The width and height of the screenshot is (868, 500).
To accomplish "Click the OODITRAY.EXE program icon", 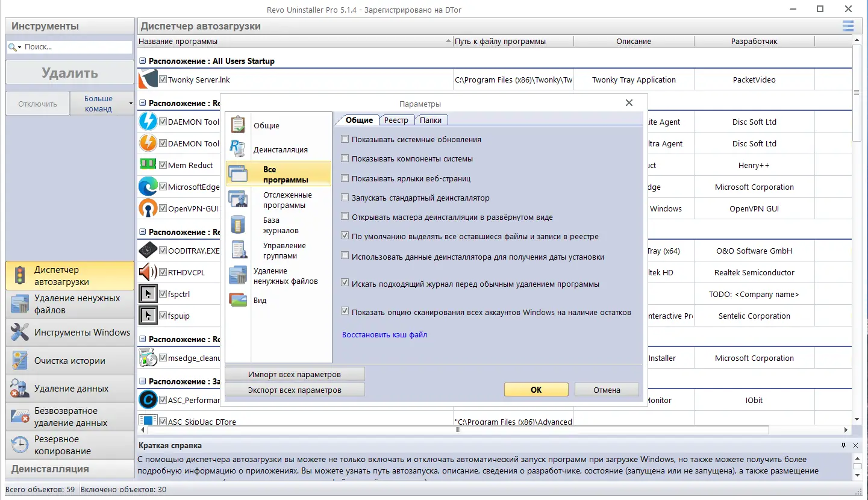I will [148, 251].
